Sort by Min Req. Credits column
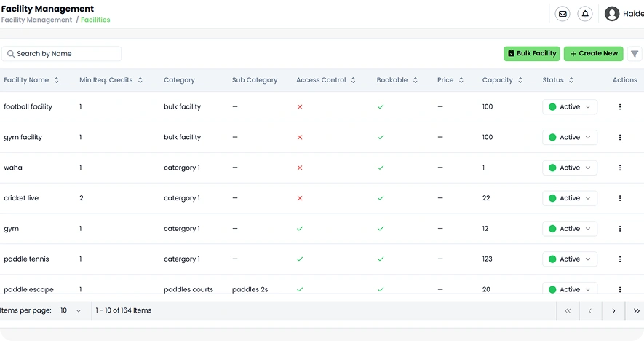644x341 pixels. 140,80
